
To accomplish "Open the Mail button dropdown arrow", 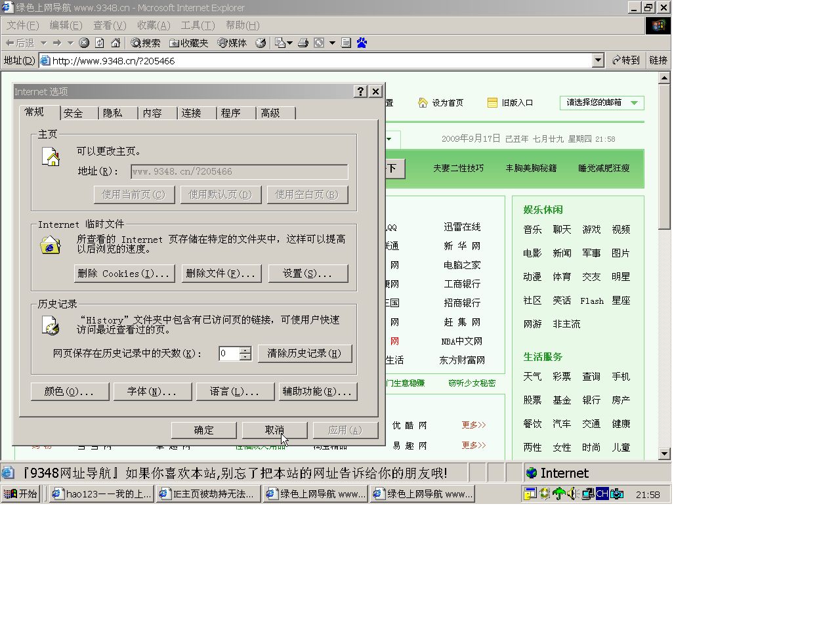I will click(x=289, y=43).
